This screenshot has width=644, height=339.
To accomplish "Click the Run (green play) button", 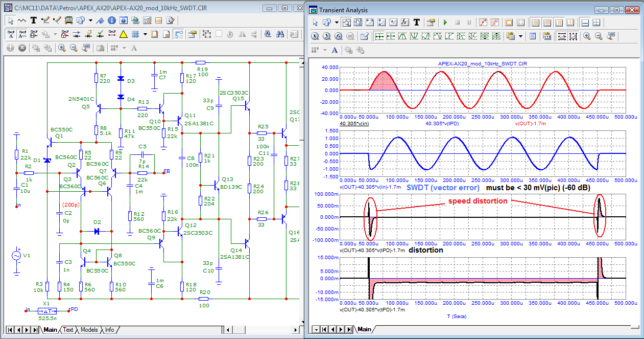I will tap(445, 22).
